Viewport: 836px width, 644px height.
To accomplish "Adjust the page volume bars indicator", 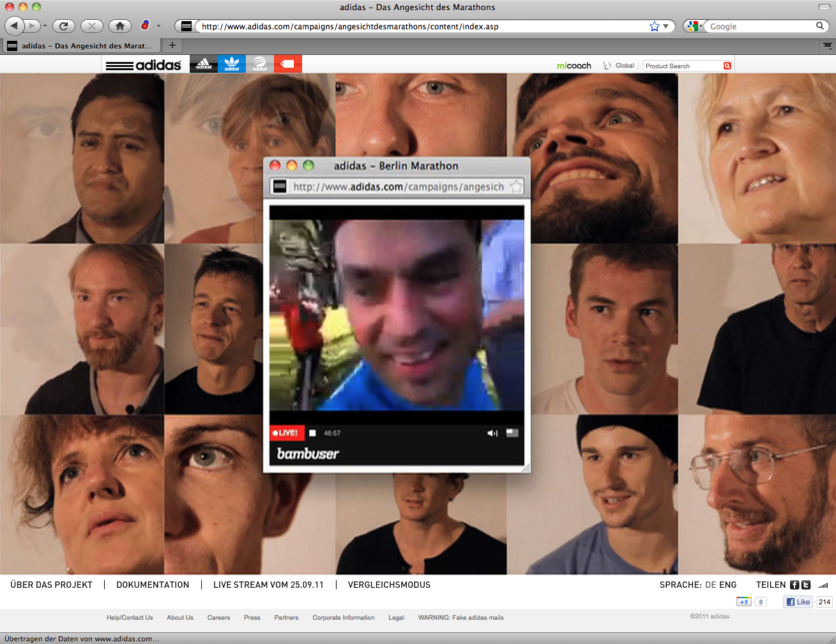I will point(823,585).
